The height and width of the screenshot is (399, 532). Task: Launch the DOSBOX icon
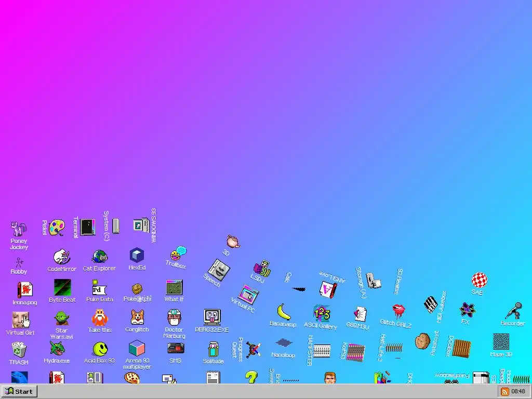click(462, 348)
